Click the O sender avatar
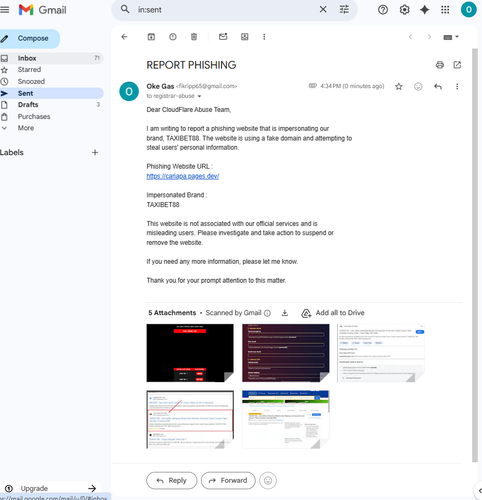This screenshot has height=500, width=482. pyautogui.click(x=129, y=91)
